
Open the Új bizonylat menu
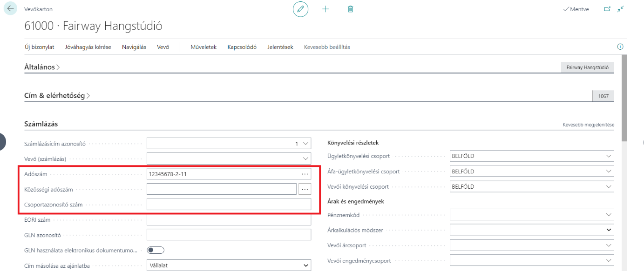39,47
